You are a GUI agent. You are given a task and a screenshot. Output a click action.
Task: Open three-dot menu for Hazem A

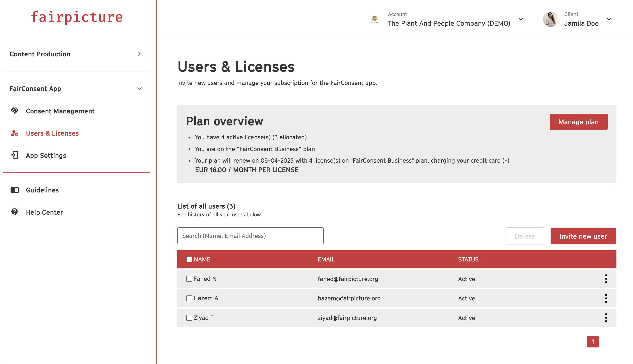point(606,298)
